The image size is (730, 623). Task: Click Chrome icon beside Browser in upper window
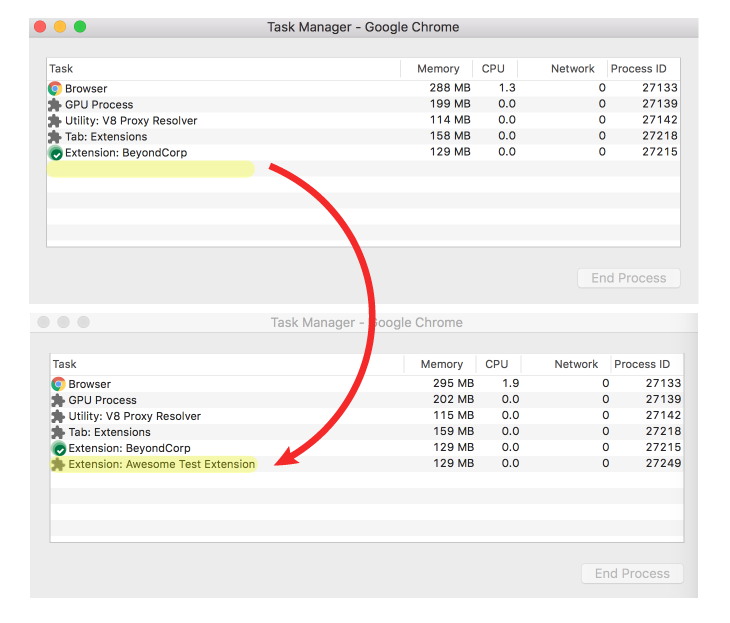[x=55, y=88]
